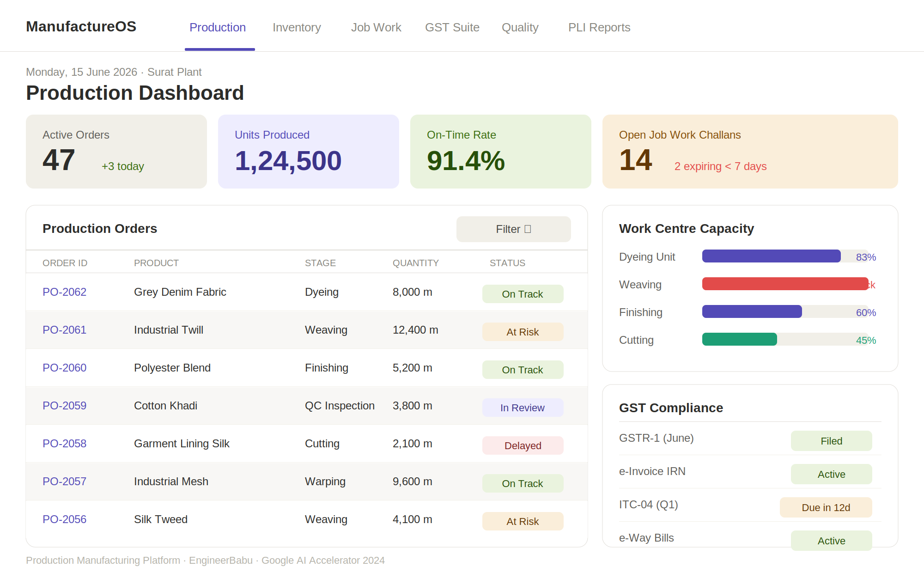
Task: Click Active badge for e-Way Bills
Action: (x=832, y=541)
